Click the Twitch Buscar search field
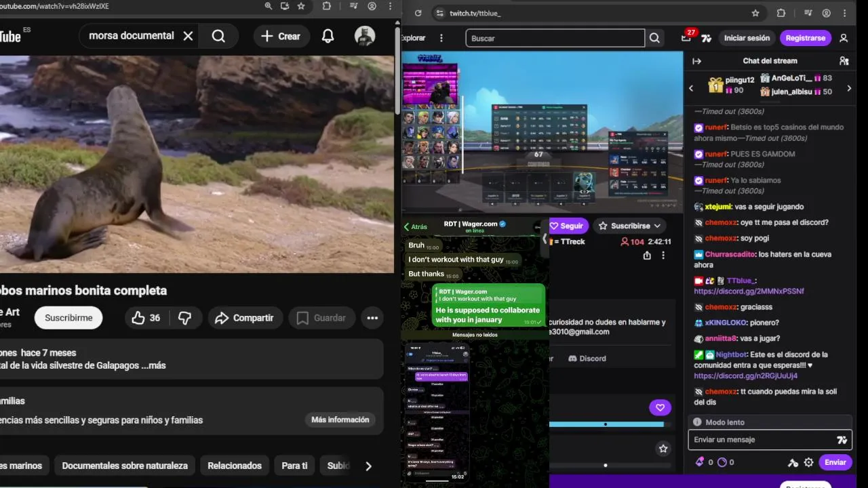Image resolution: width=868 pixels, height=488 pixels. tap(555, 38)
